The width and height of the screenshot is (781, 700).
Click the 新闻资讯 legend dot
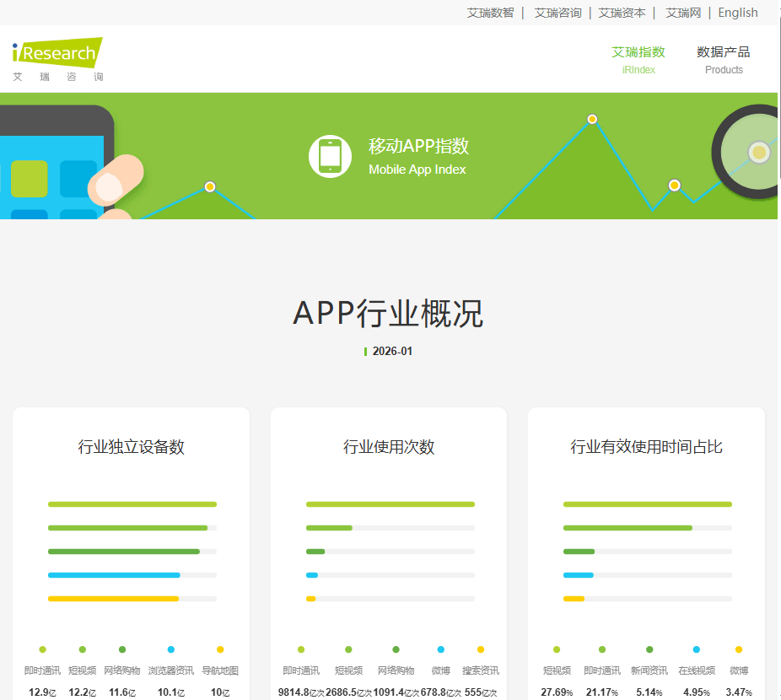649,650
